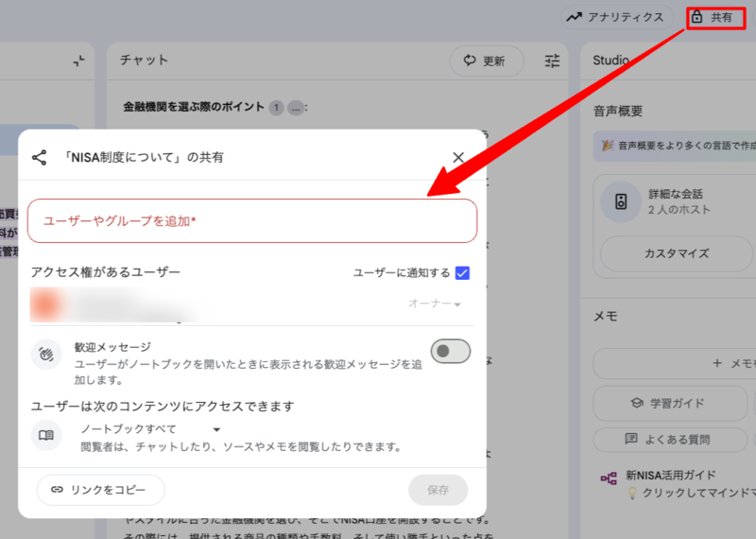The height and width of the screenshot is (539, 756).
Task: Click citation badge 1 next to the heading
Action: coord(276,107)
